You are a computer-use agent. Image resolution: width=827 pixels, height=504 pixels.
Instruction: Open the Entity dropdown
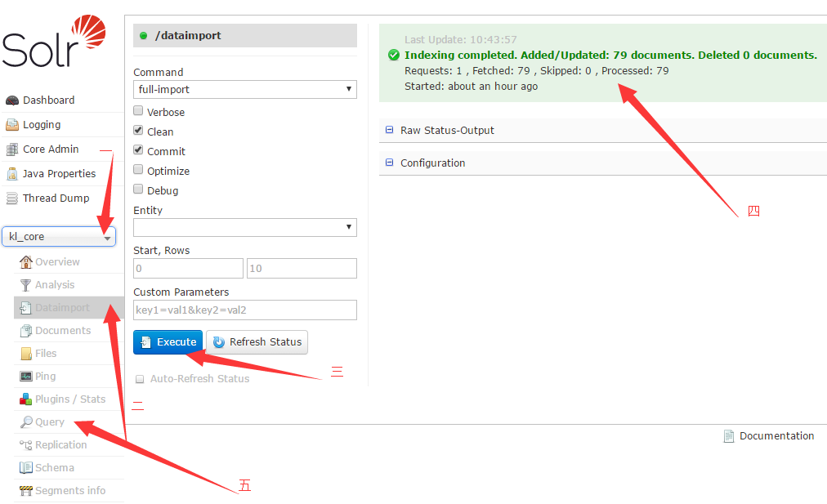pyautogui.click(x=244, y=228)
